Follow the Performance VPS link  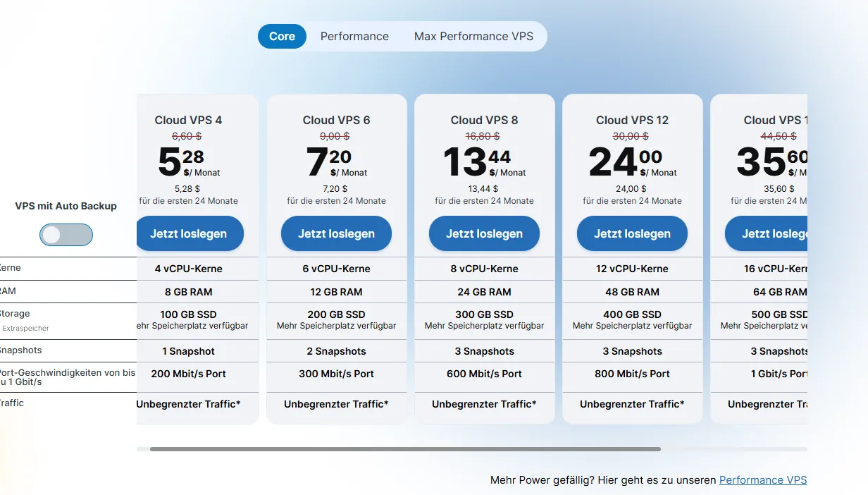click(763, 480)
